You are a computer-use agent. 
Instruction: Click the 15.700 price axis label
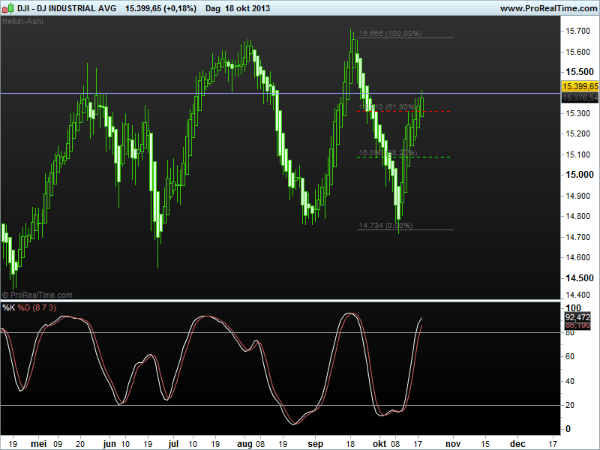pyautogui.click(x=577, y=31)
